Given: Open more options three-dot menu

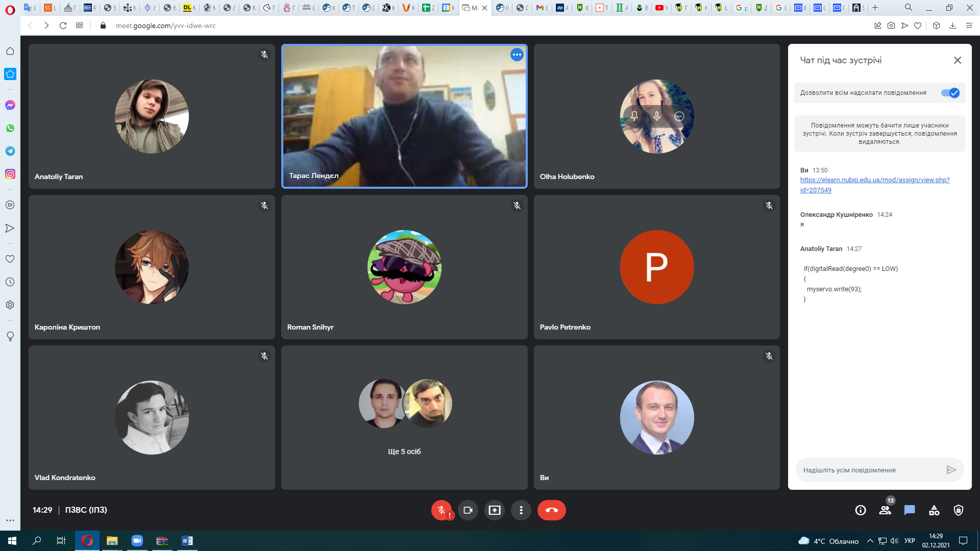Looking at the screenshot, I should tap(521, 510).
